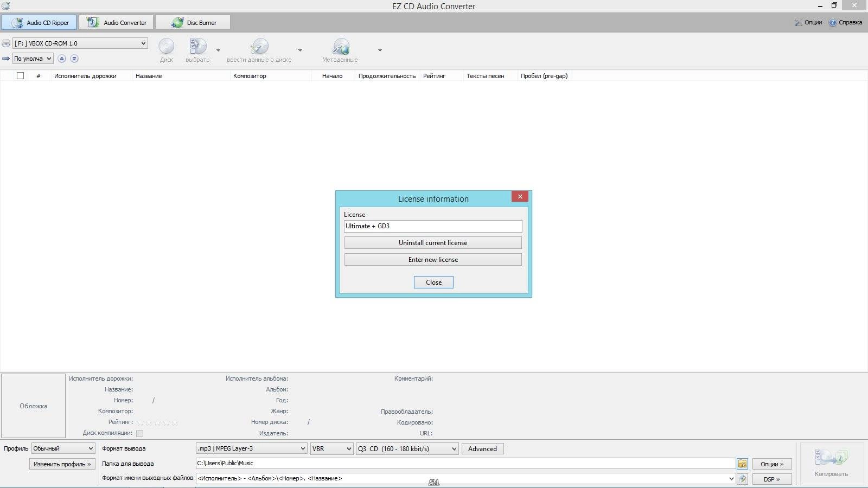Toggle the select-all tracks checkbox
Screen dimensions: 868x488
pos(20,76)
